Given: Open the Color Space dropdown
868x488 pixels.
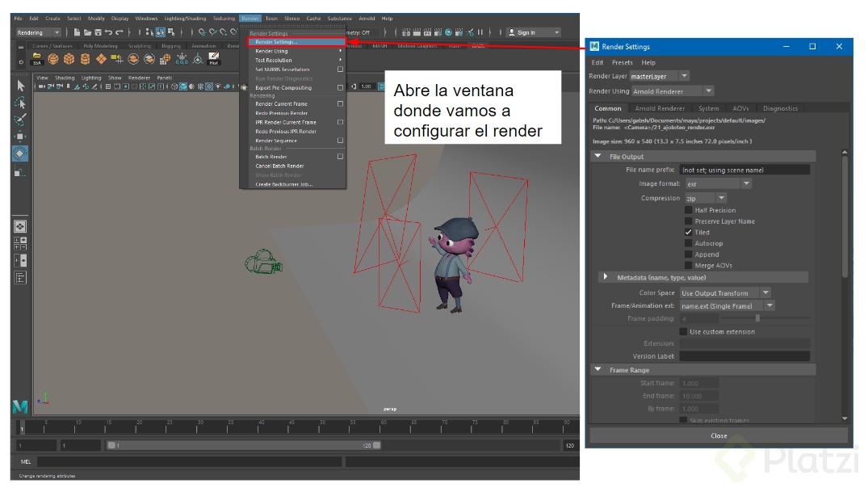Looking at the screenshot, I should [x=724, y=292].
